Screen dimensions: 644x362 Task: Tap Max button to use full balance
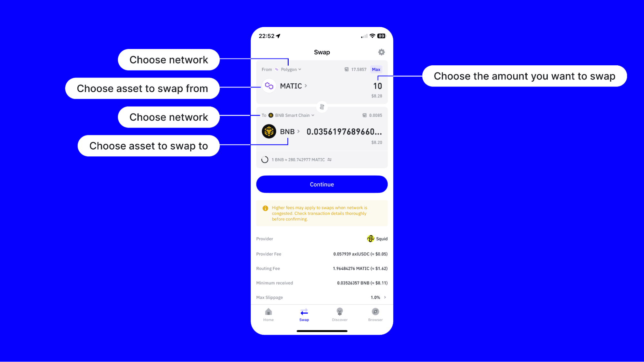[x=376, y=69]
